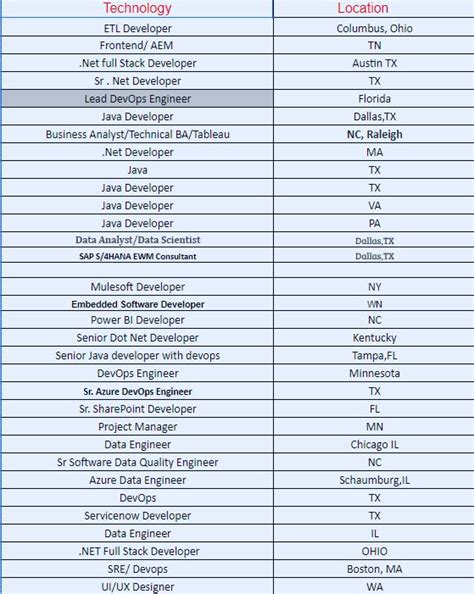Select the UI/UX Designer cell
Viewport: 474px width, 594px height.
(x=137, y=586)
